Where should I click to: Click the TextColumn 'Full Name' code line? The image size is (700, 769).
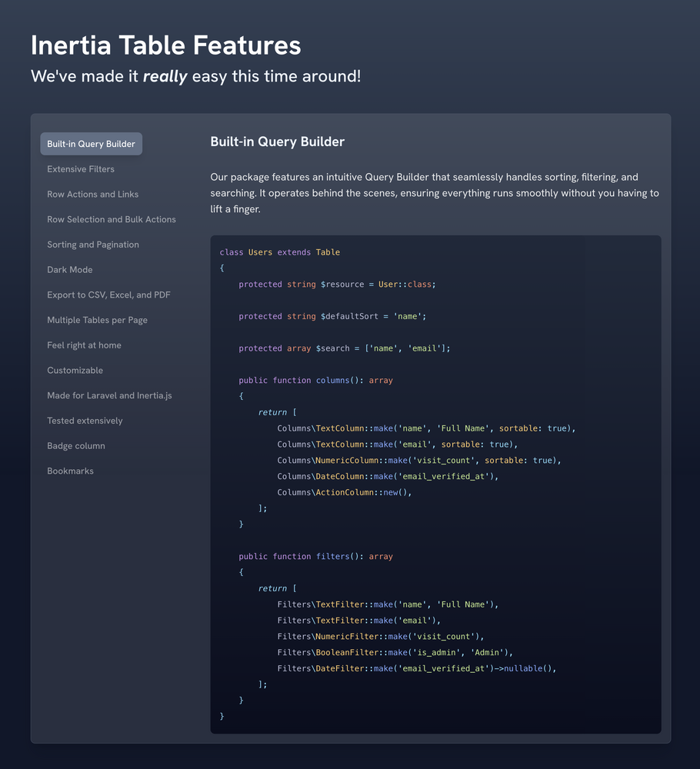coord(426,428)
